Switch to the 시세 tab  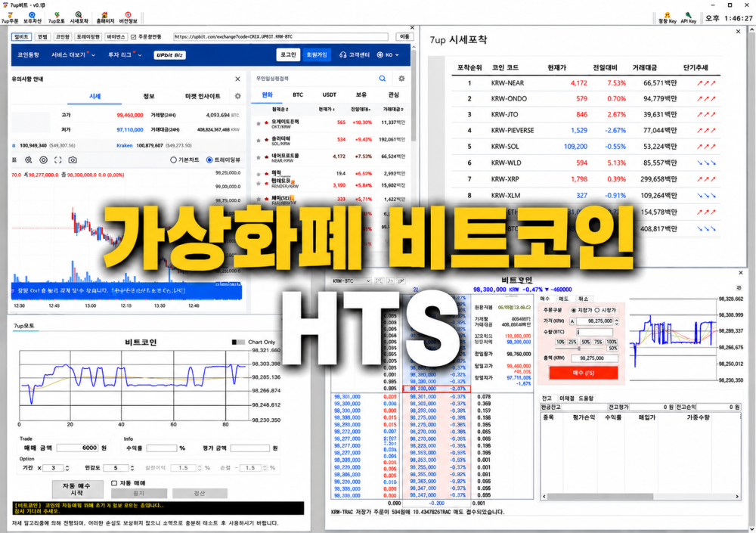pos(94,96)
